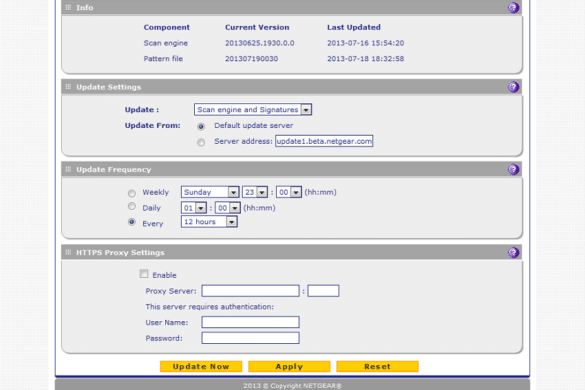Click the Reset button
The height and width of the screenshot is (390, 585).
[377, 366]
